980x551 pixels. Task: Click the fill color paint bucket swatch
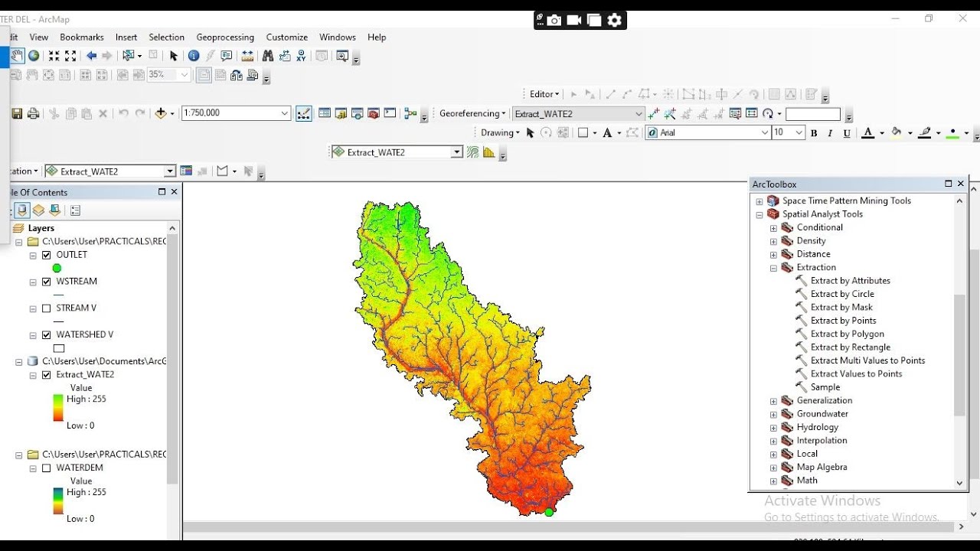[x=897, y=133]
